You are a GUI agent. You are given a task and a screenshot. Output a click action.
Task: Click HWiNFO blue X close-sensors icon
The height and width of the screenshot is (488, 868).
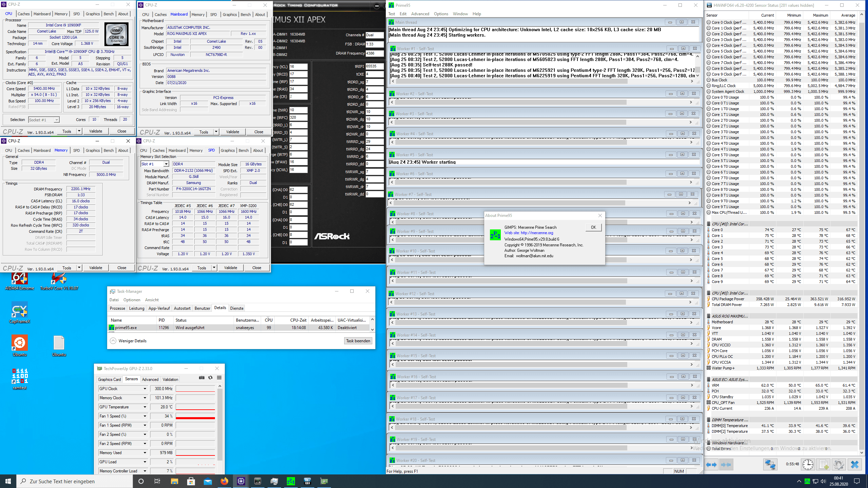click(855, 464)
